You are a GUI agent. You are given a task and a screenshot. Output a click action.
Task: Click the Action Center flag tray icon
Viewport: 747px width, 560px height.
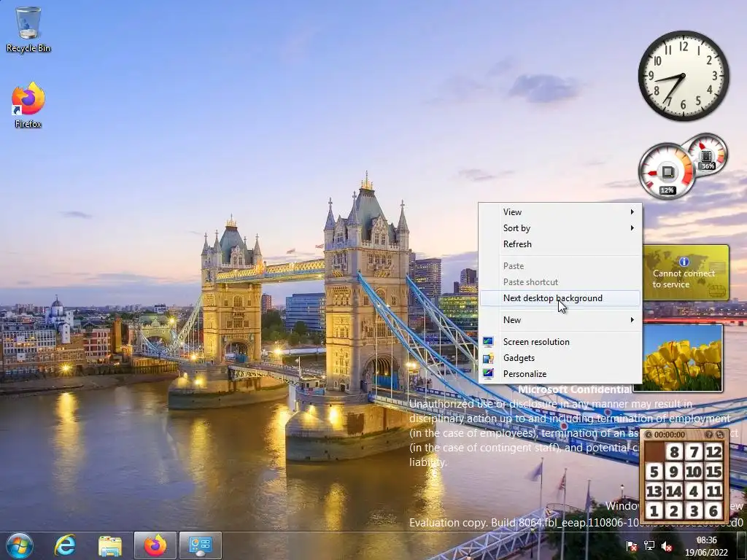(x=632, y=545)
